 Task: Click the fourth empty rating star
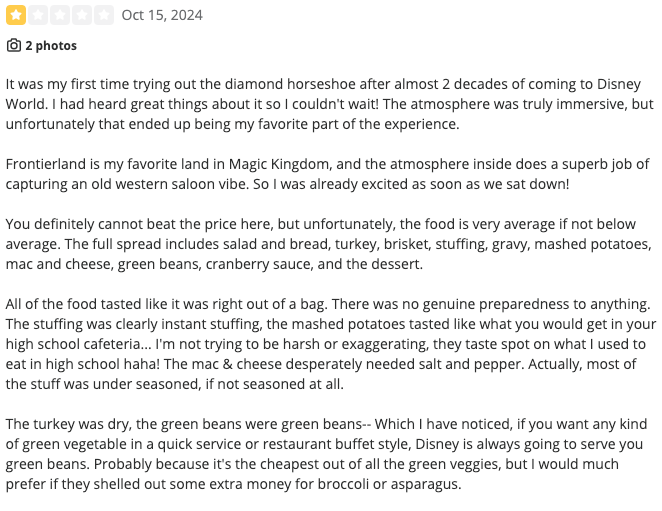pos(82,15)
